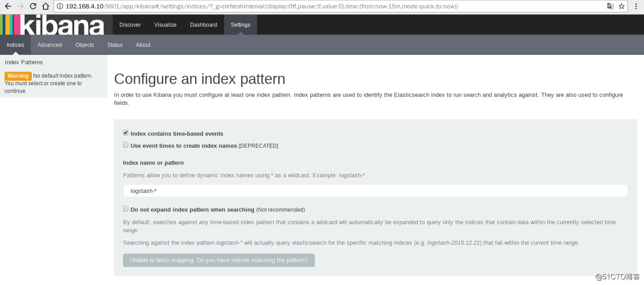This screenshot has width=644, height=285.
Task: Click the (Not recommended) label text
Action: tap(280, 210)
